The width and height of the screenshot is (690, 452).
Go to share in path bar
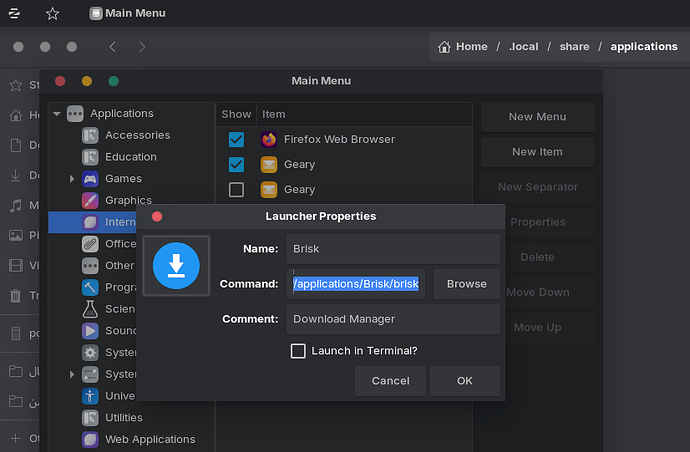pyautogui.click(x=574, y=47)
